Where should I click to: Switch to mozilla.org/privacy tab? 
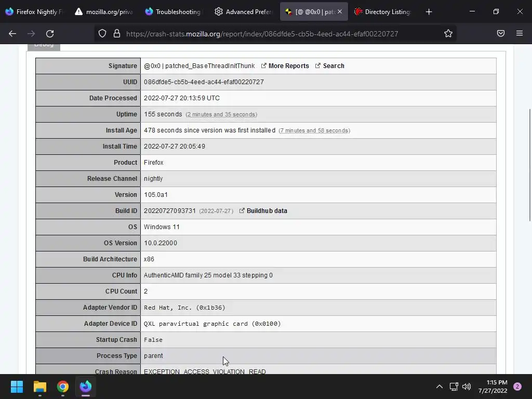[104, 12]
